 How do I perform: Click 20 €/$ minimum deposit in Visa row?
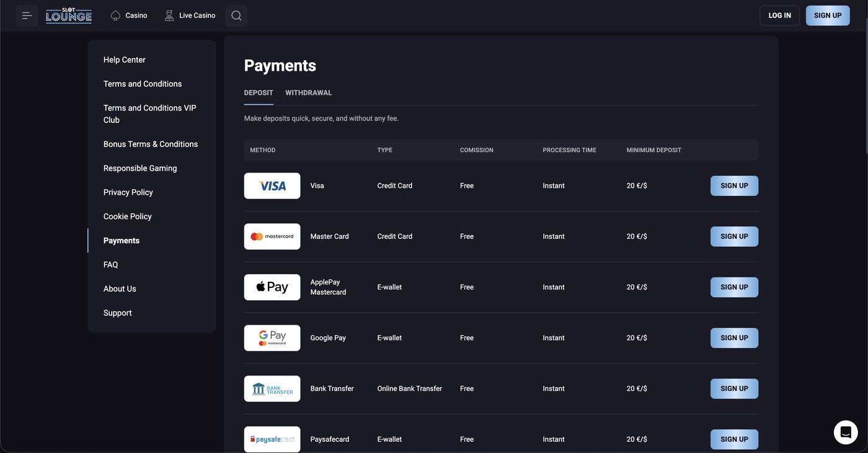coord(637,186)
